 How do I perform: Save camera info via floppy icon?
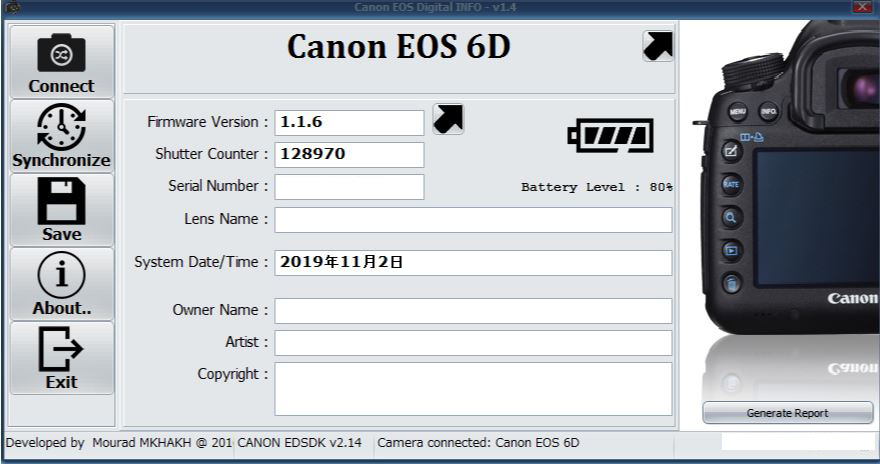62,210
